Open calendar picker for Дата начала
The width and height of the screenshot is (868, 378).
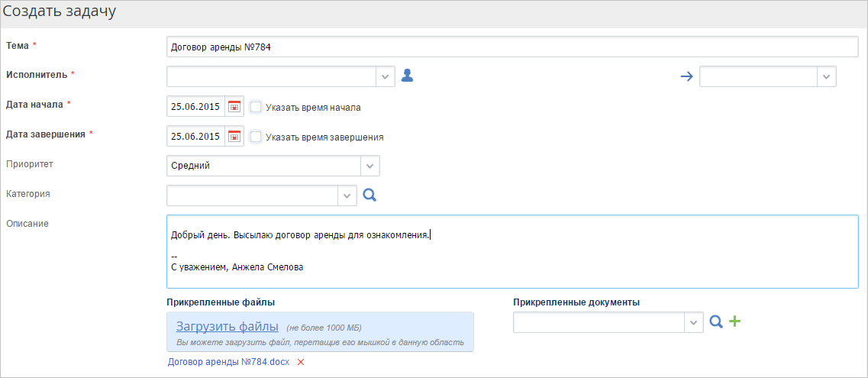click(x=234, y=107)
